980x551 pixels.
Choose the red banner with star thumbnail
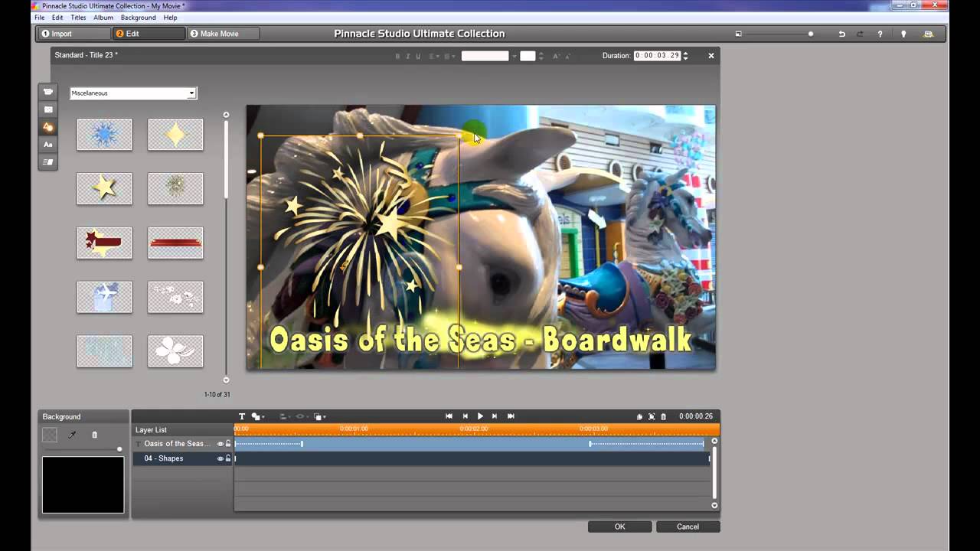click(104, 243)
